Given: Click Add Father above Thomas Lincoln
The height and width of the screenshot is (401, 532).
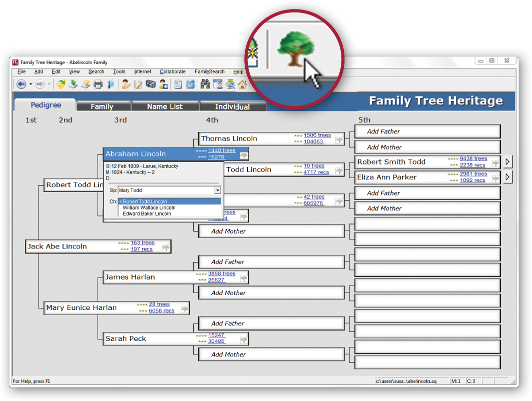Looking at the screenshot, I should [x=427, y=131].
